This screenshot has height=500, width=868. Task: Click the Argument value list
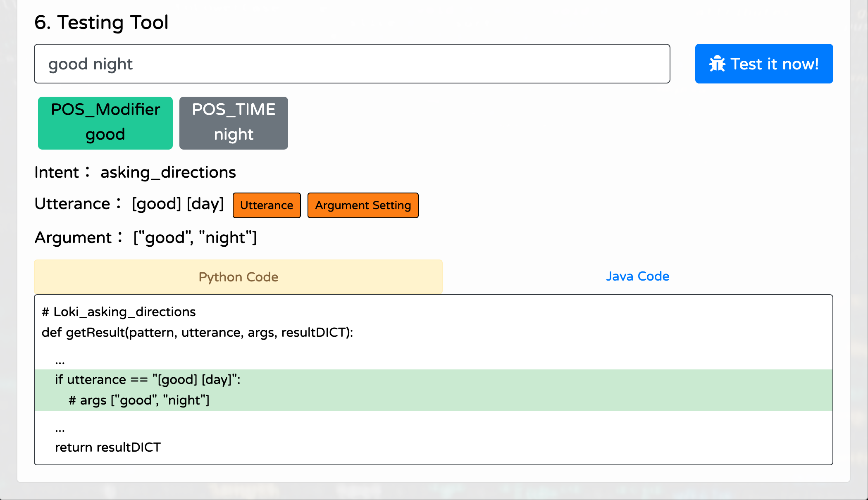194,237
